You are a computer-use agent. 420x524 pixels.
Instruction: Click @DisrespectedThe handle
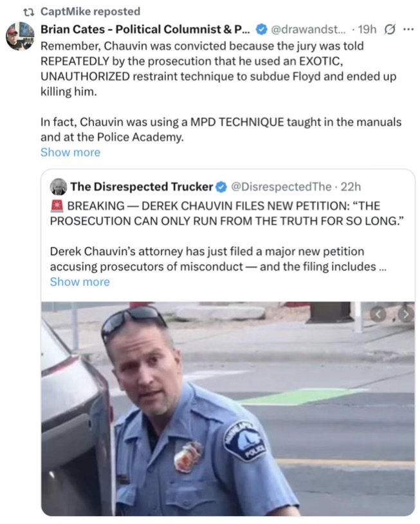pyautogui.click(x=281, y=187)
